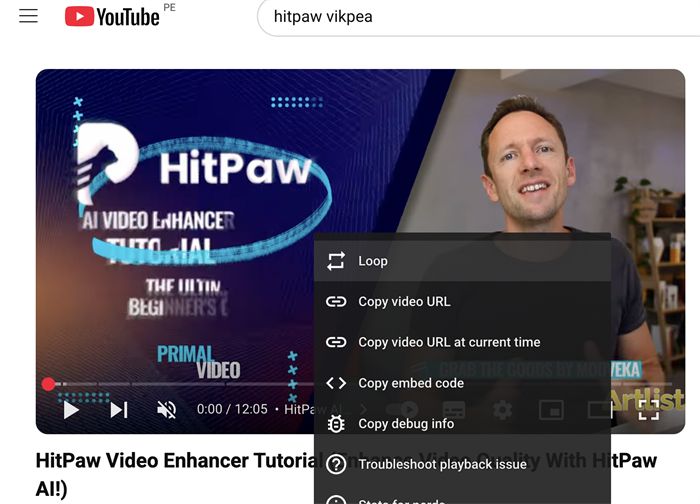This screenshot has width=700, height=504.
Task: Click the 0:00 / 12:05 time display
Action: 232,409
